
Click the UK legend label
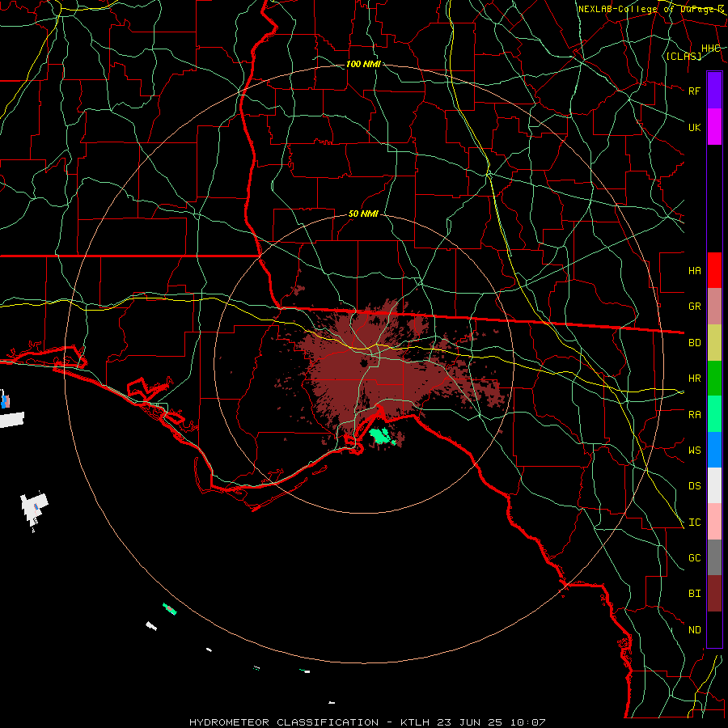694,127
